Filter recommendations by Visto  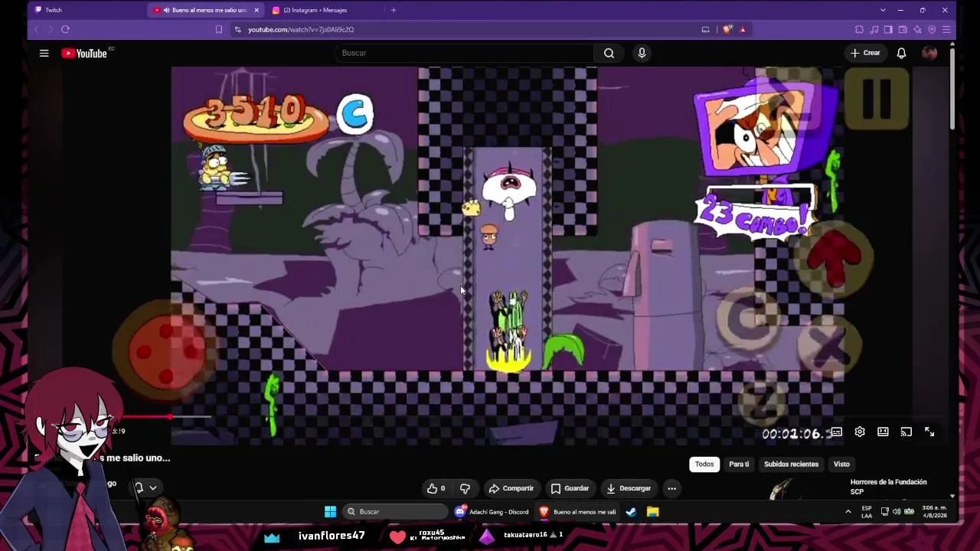click(841, 464)
